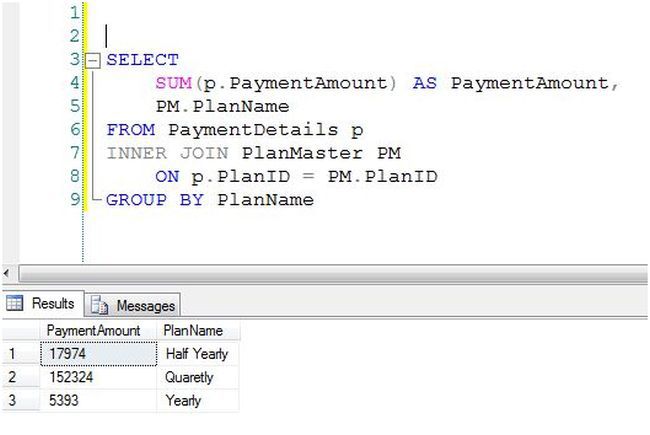The height and width of the screenshot is (435, 650).
Task: Click line number 9 in the gutter
Action: (75, 199)
